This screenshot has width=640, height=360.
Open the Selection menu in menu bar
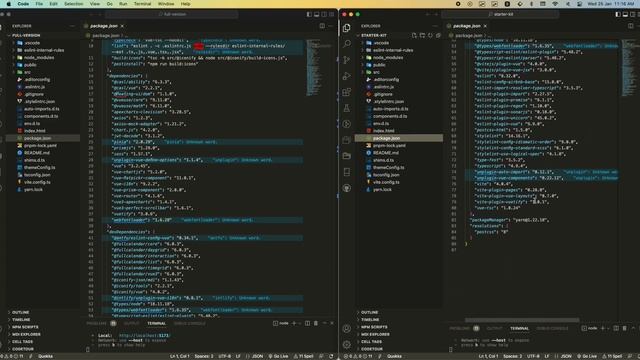tap(73, 4)
